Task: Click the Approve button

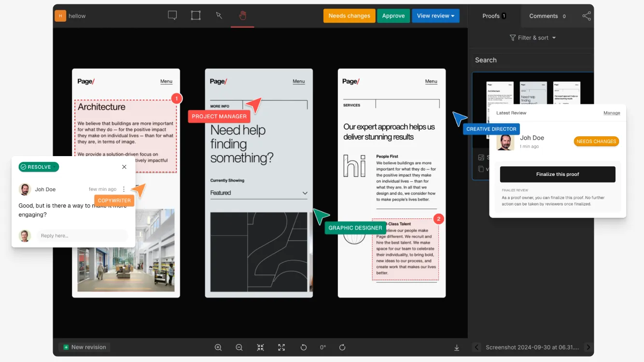Action: tap(393, 15)
